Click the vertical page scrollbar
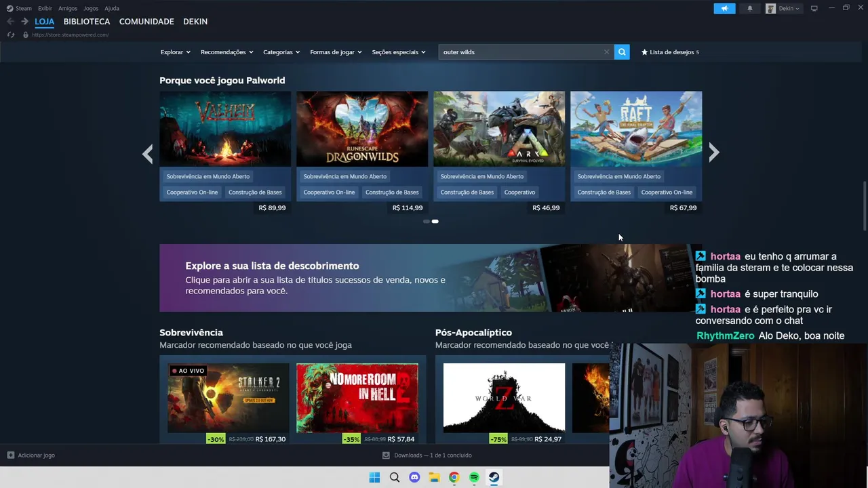This screenshot has height=488, width=868. (864, 206)
